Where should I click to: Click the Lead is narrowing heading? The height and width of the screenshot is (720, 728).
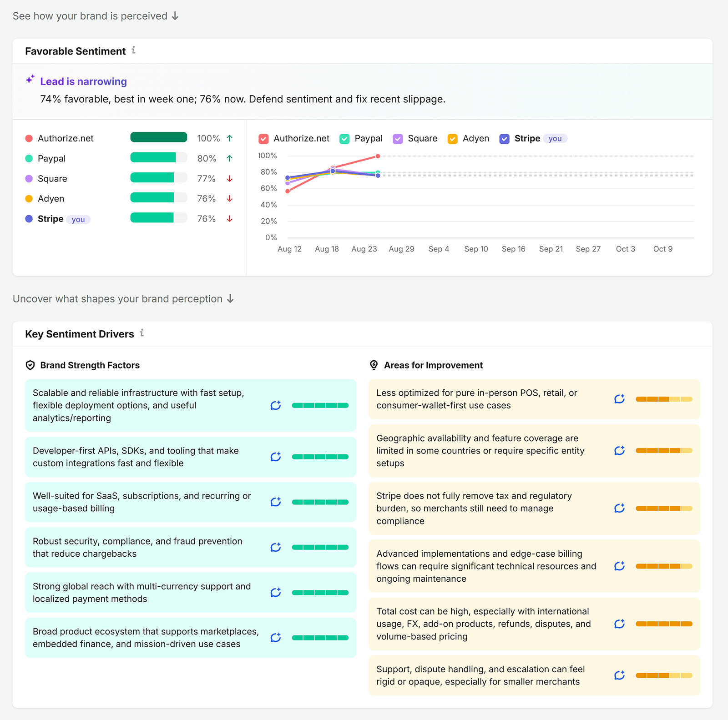tap(84, 81)
